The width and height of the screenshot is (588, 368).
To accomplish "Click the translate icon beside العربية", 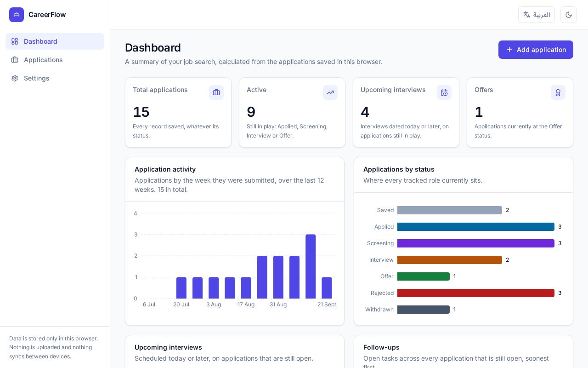I will (527, 15).
